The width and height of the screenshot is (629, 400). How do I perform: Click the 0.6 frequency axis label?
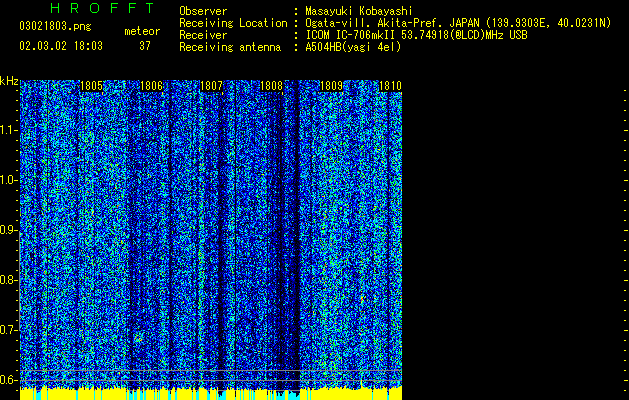point(8,380)
